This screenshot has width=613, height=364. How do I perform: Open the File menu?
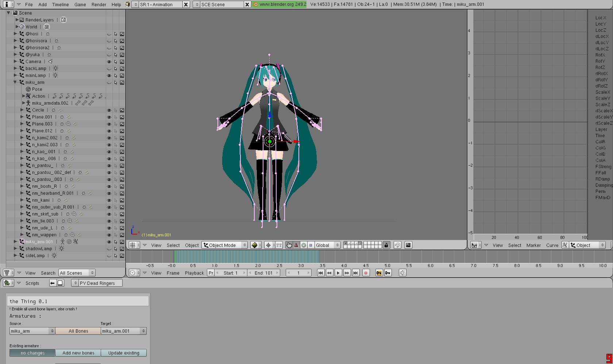(x=28, y=4)
